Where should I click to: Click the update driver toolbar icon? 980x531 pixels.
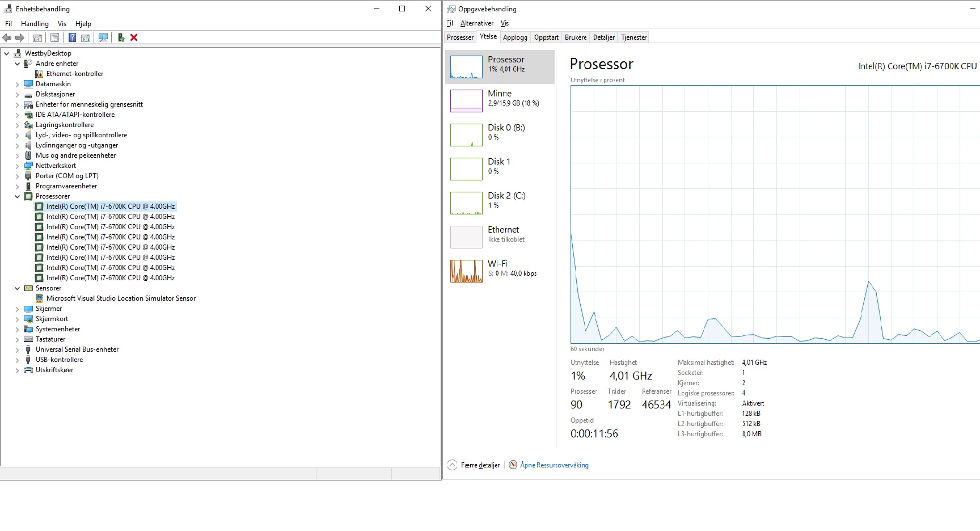click(x=121, y=37)
